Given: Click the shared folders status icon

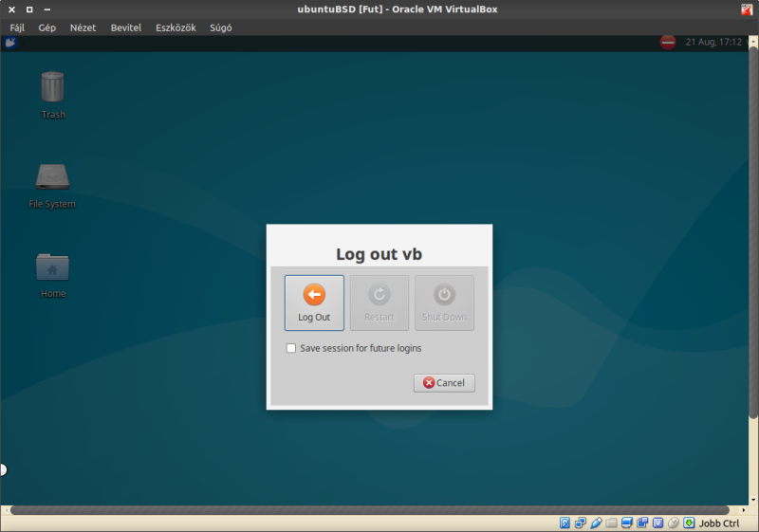Looking at the screenshot, I should pyautogui.click(x=611, y=523).
